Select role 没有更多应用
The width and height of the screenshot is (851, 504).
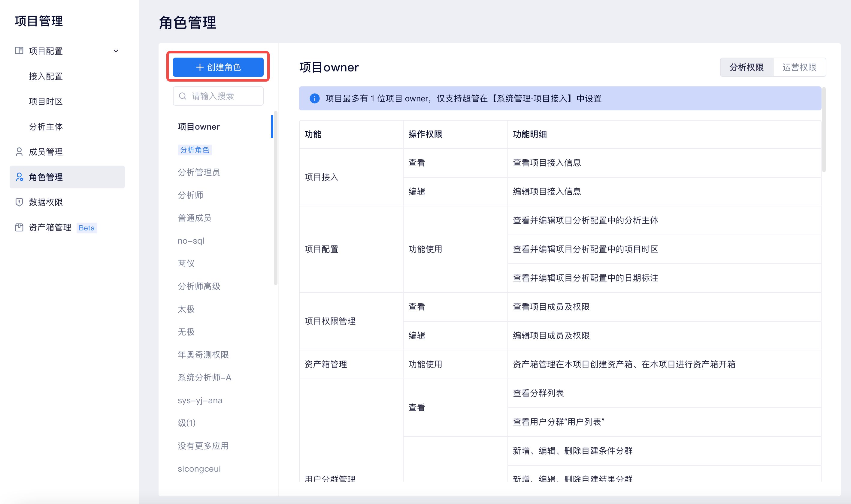(203, 445)
